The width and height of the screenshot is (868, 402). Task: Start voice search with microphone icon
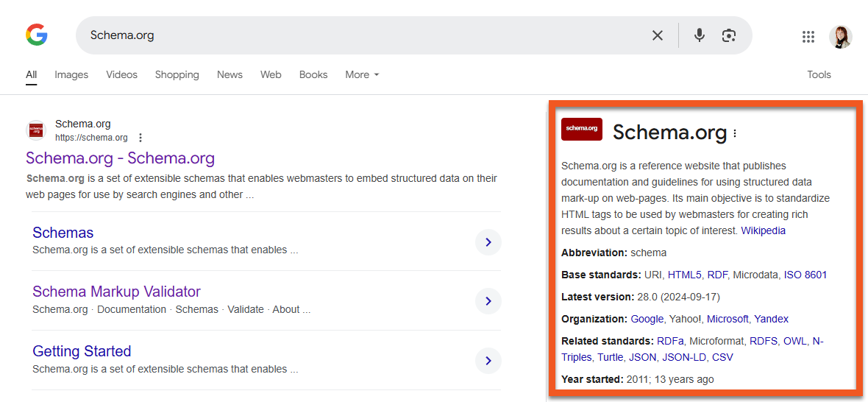pos(700,35)
